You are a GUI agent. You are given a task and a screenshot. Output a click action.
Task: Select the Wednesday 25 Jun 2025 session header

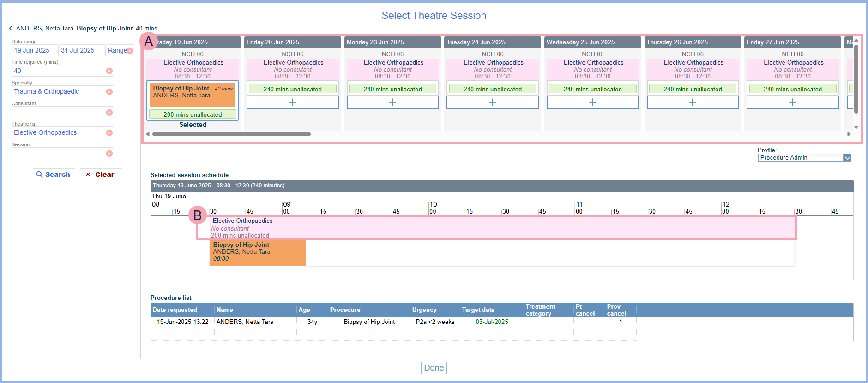tap(592, 42)
